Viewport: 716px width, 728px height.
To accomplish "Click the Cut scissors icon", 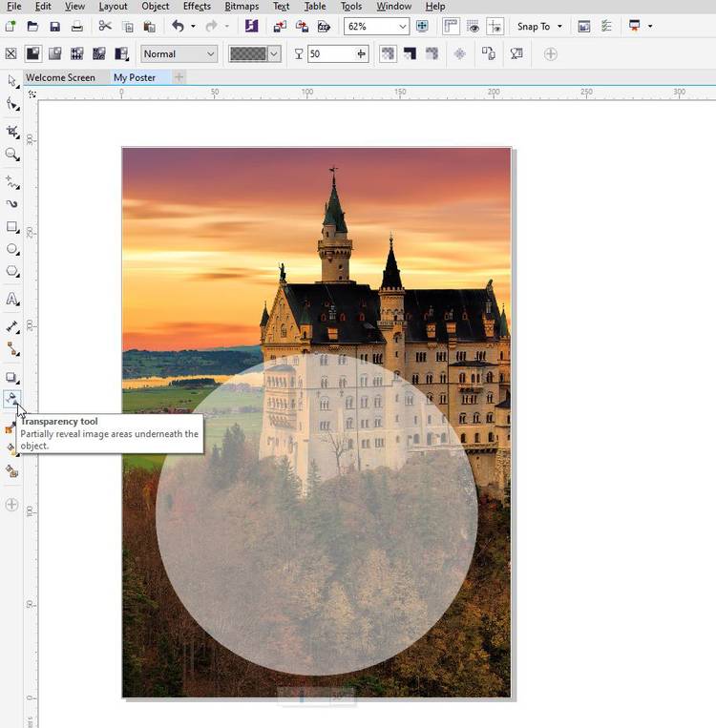I will click(105, 26).
